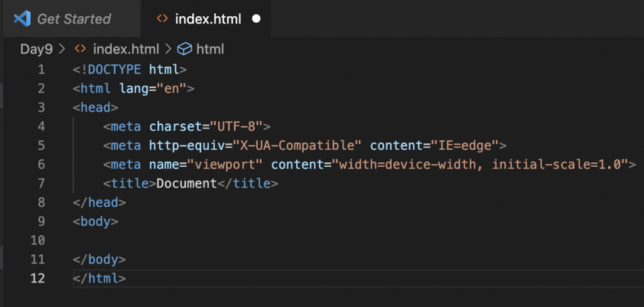Click the closing body tag on line 11

pos(99,259)
